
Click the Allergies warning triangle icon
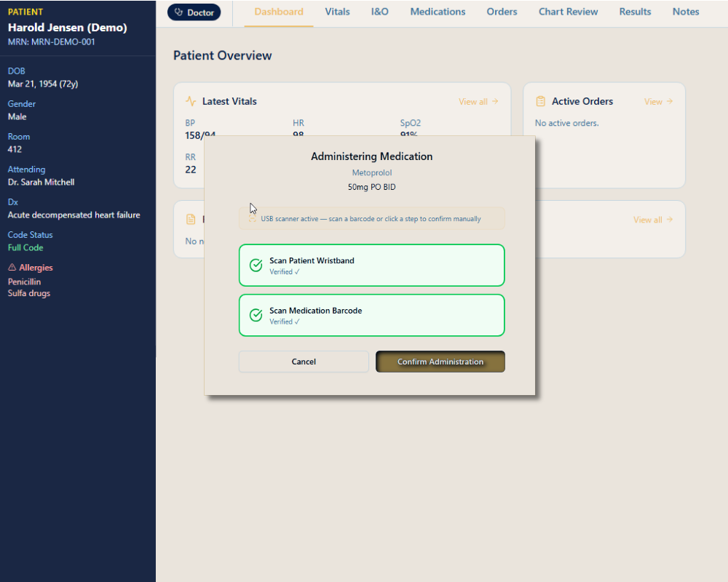click(12, 267)
